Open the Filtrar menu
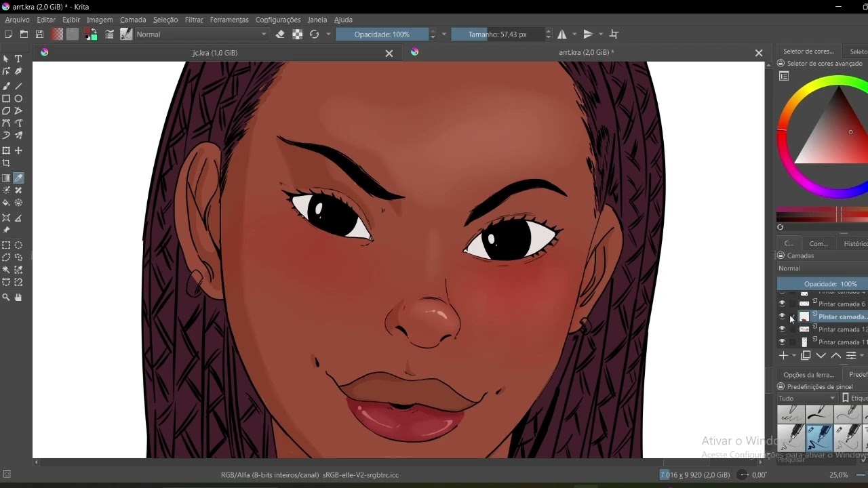This screenshot has width=868, height=488. [194, 20]
